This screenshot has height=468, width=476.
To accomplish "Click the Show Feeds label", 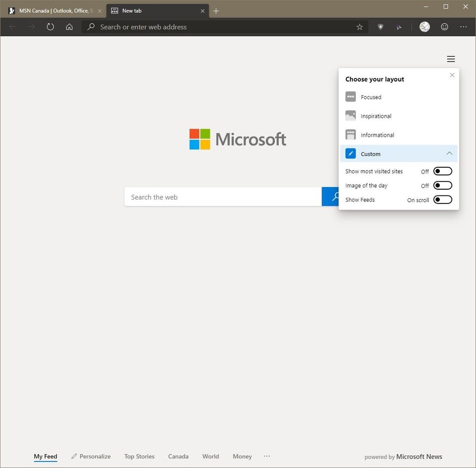I will point(360,200).
